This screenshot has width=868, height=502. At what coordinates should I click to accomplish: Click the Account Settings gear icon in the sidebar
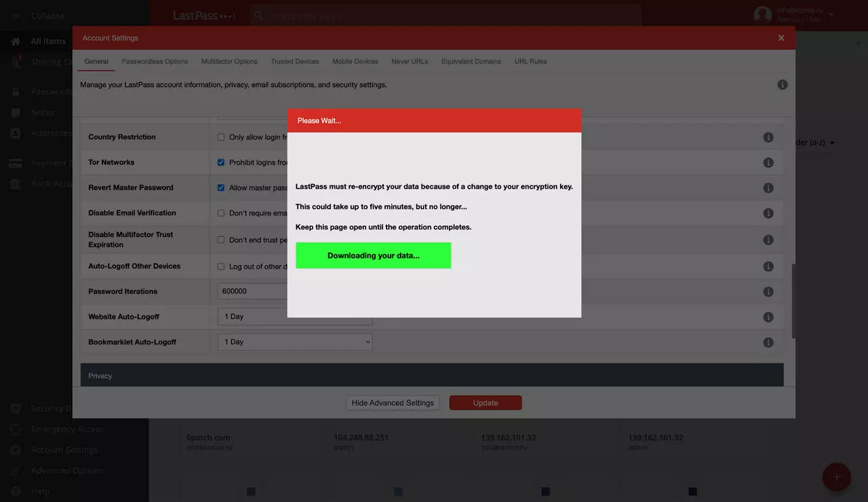point(16,450)
